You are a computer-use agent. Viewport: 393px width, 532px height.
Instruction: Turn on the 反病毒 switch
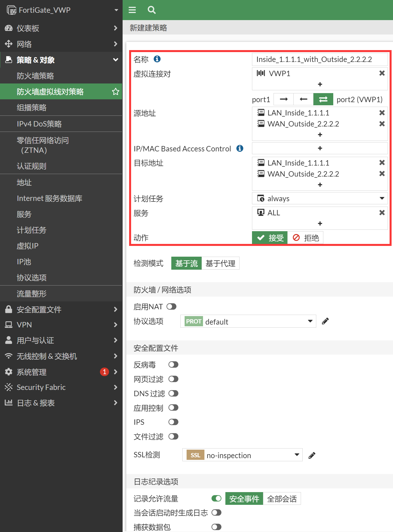pyautogui.click(x=173, y=365)
